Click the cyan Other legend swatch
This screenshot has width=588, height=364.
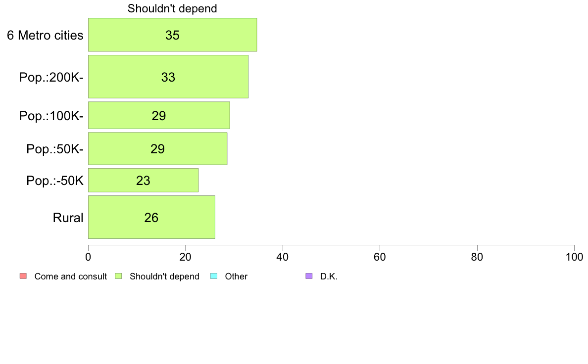point(214,276)
